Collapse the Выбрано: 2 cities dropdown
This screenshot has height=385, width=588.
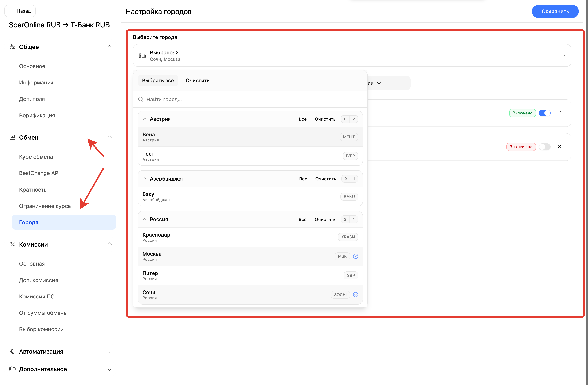tap(563, 56)
